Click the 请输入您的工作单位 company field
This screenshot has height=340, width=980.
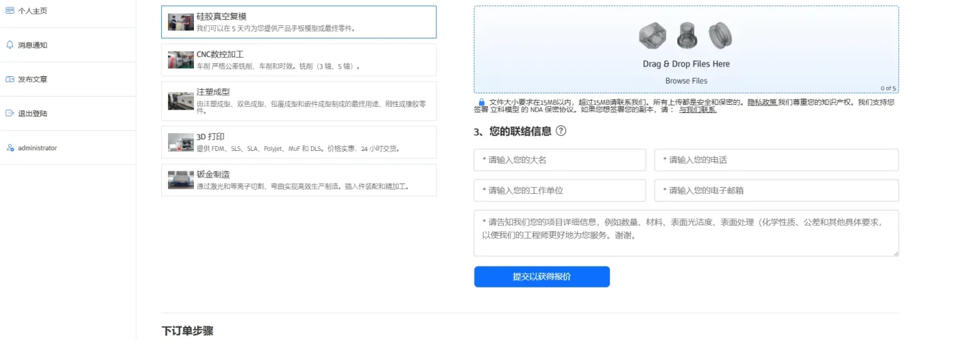click(560, 190)
